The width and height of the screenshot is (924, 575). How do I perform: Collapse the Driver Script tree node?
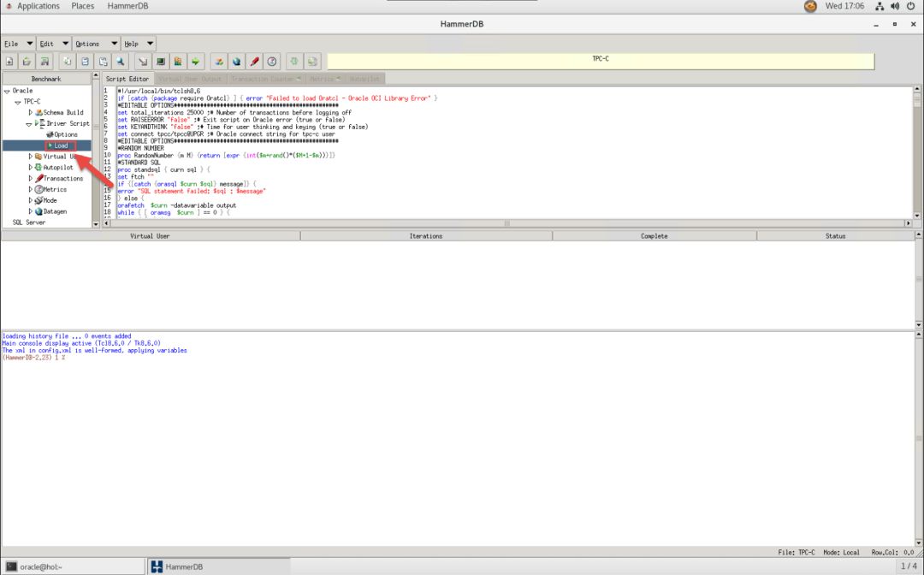coord(30,123)
